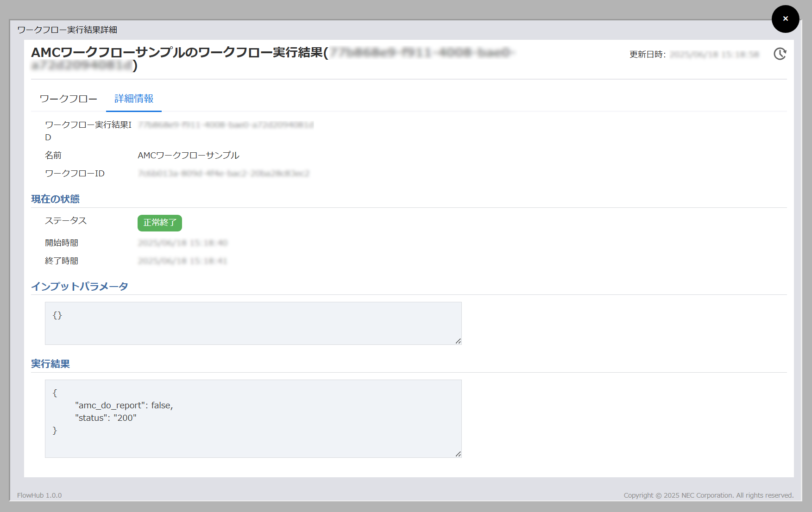Click the インプットパラメータ box resize handle

pyautogui.click(x=458, y=341)
